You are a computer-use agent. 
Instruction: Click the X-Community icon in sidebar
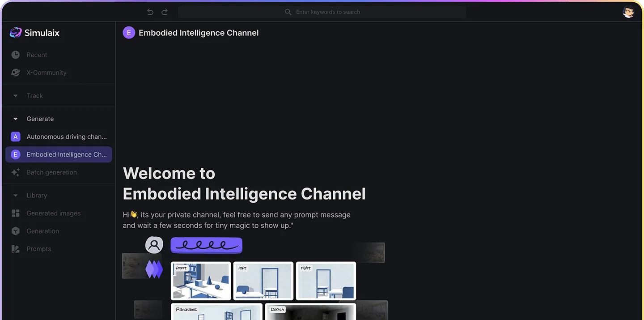(15, 72)
